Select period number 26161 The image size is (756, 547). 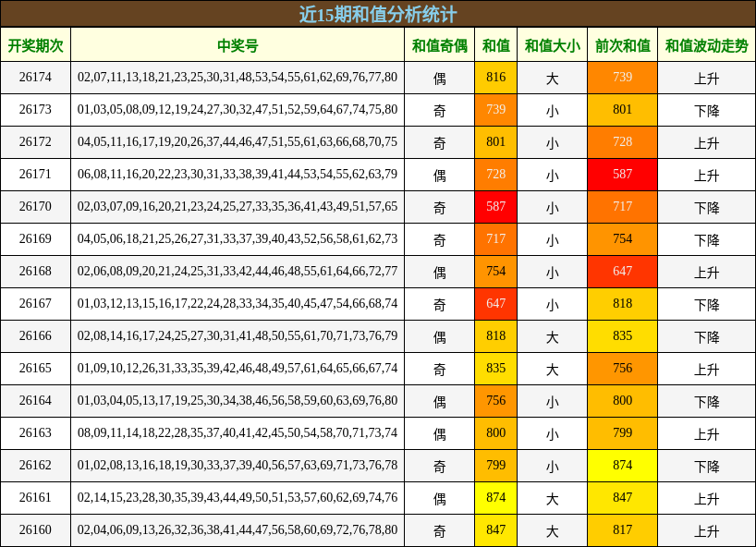click(35, 497)
